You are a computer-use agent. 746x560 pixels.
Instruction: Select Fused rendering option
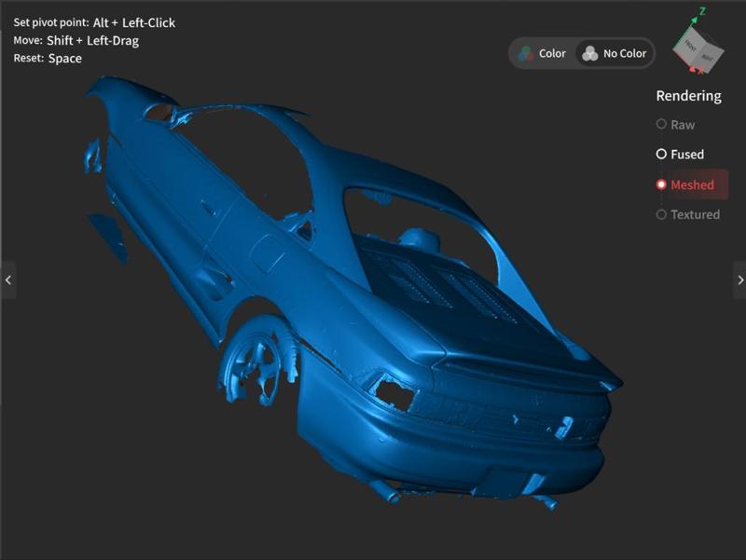pyautogui.click(x=681, y=154)
